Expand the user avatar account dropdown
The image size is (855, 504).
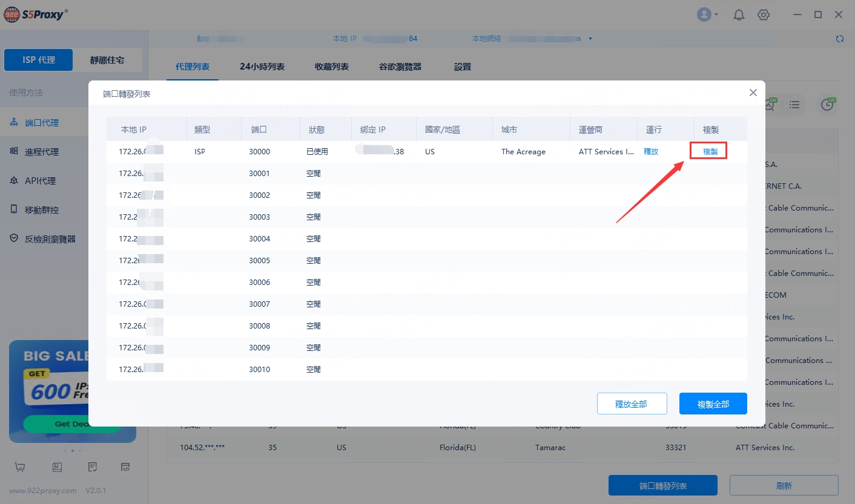tap(707, 15)
